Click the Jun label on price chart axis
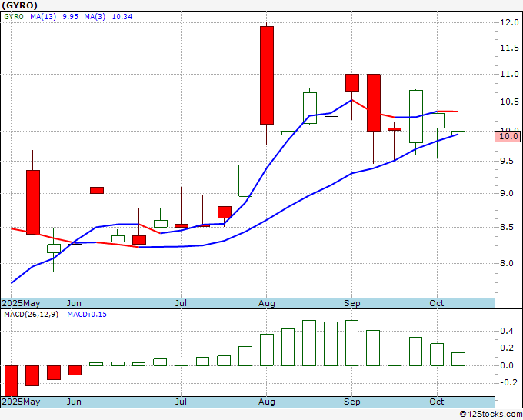Image resolution: width=523 pixels, height=420 pixels. click(74, 303)
